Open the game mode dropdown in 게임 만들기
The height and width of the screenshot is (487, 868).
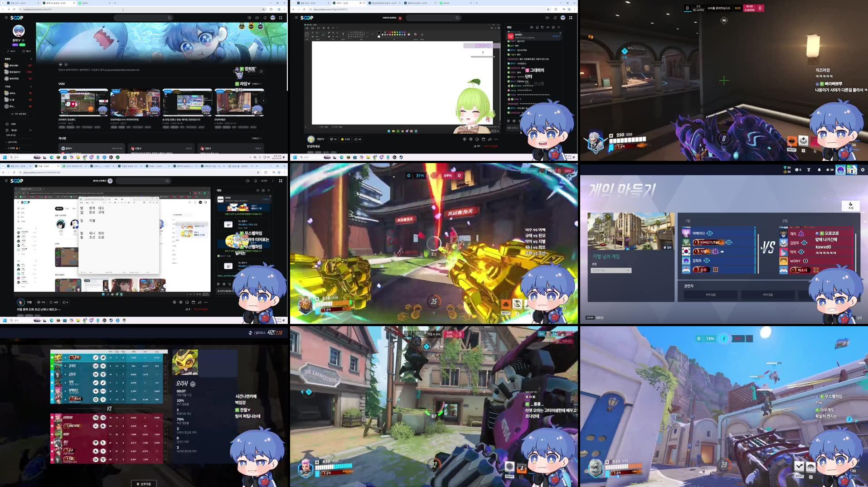[611, 270]
